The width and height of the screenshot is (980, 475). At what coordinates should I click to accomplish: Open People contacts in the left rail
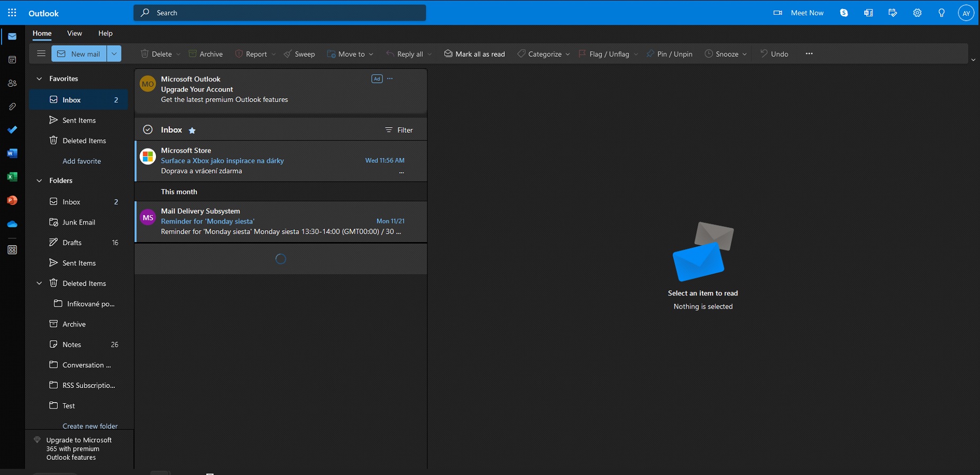(12, 83)
